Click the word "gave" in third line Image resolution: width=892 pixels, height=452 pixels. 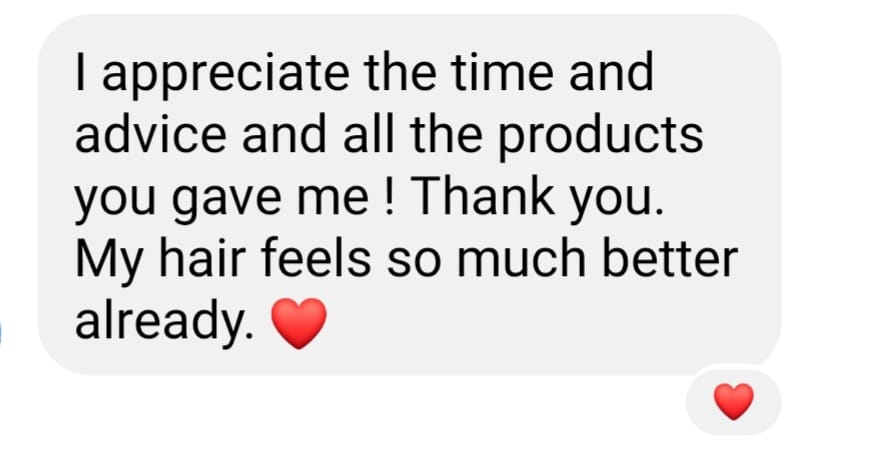229,201
